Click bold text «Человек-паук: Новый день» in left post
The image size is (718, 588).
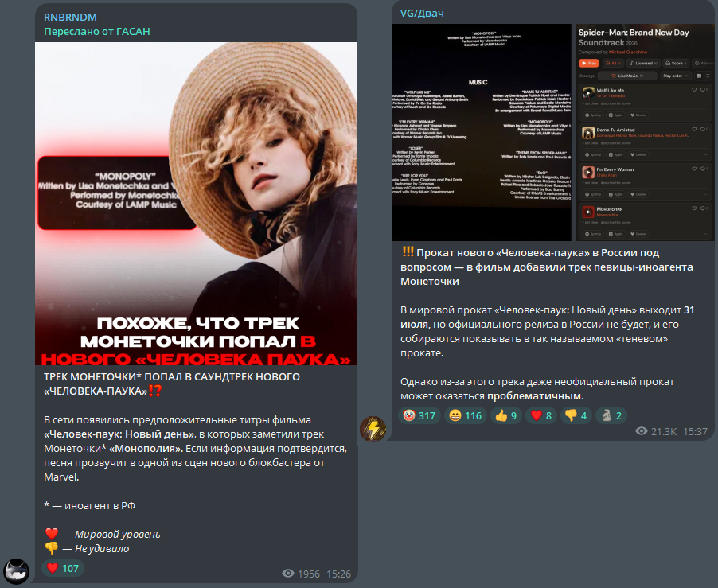click(120, 434)
